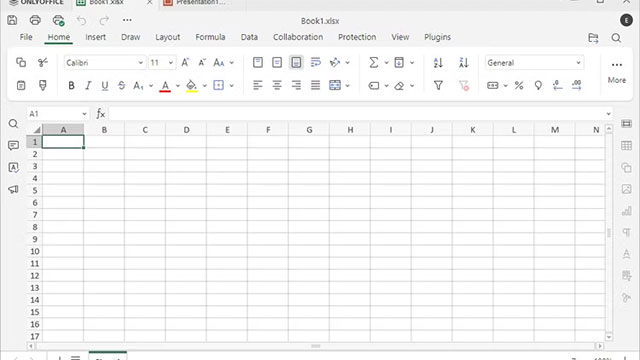Screen dimensions: 640x360
Task: Toggle italic formatting
Action: tap(88, 85)
